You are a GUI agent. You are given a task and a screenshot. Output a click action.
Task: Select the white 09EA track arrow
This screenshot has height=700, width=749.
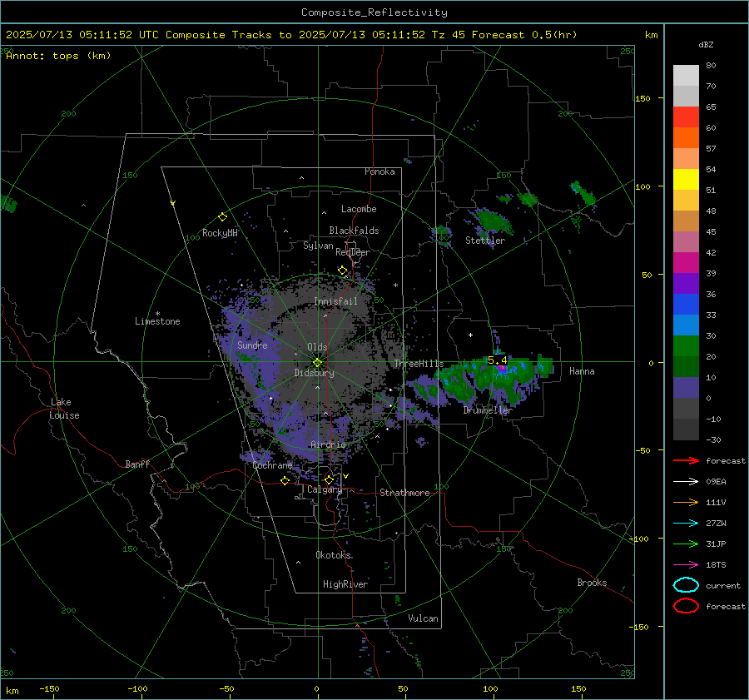(686, 481)
